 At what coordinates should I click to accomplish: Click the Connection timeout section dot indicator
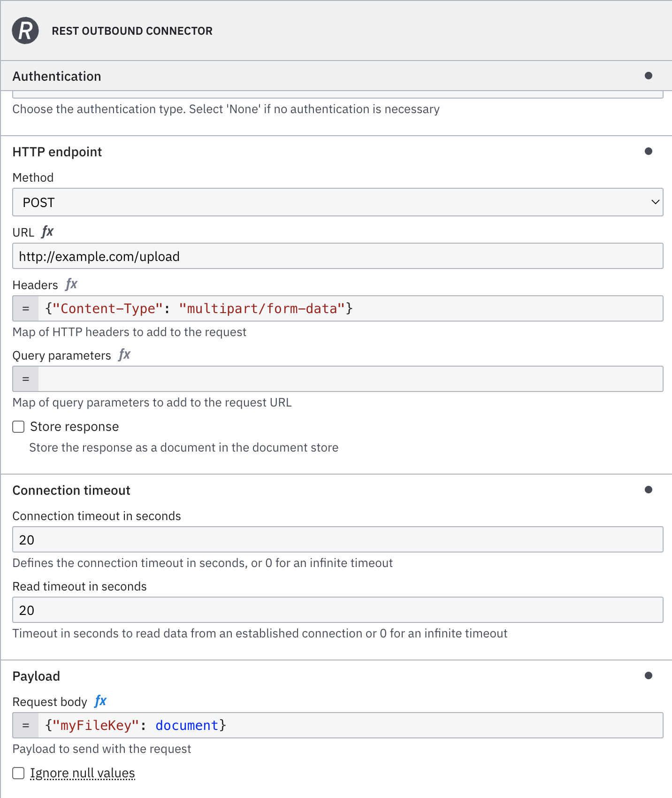[648, 490]
